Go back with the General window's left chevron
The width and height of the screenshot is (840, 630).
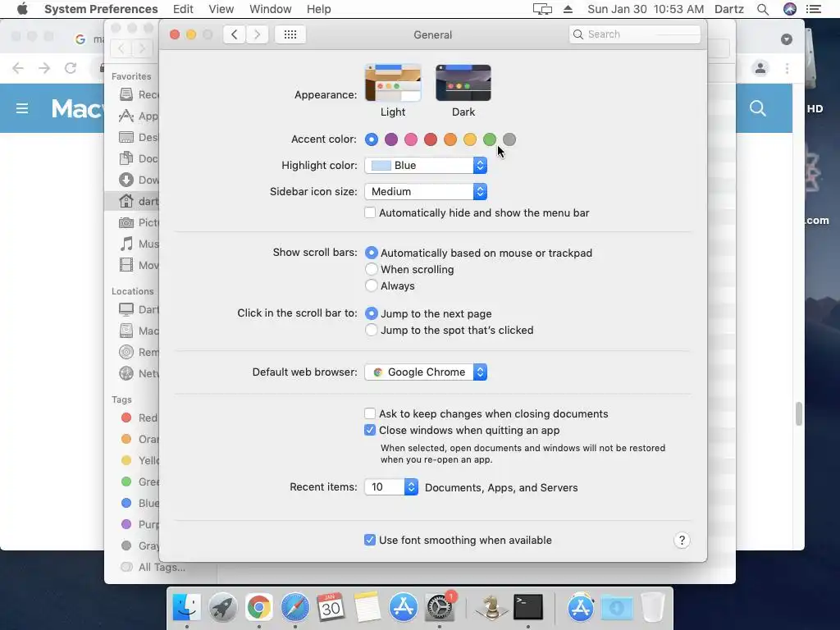click(x=234, y=34)
